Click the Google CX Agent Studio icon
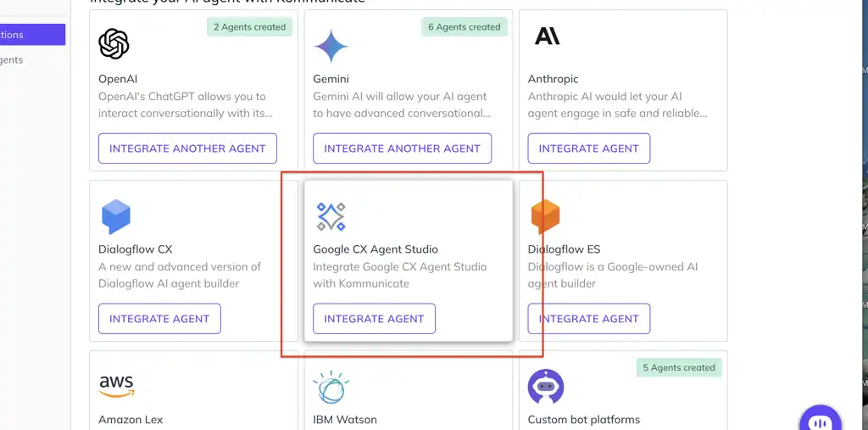Viewport: 868px width, 430px height. 331,216
